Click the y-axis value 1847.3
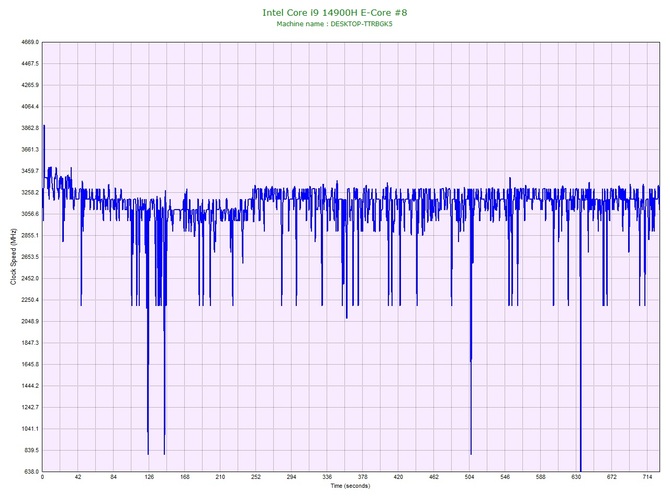 click(x=30, y=343)
